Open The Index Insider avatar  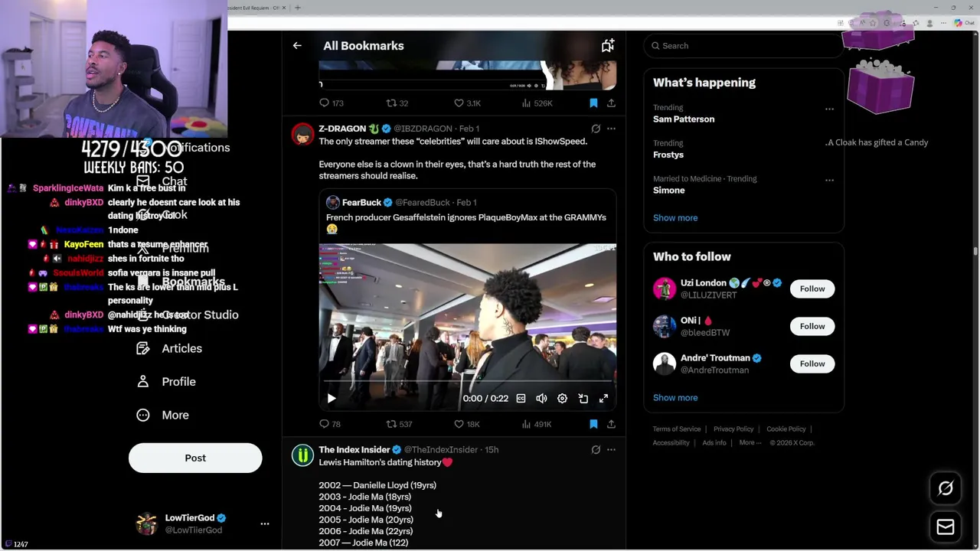(302, 456)
